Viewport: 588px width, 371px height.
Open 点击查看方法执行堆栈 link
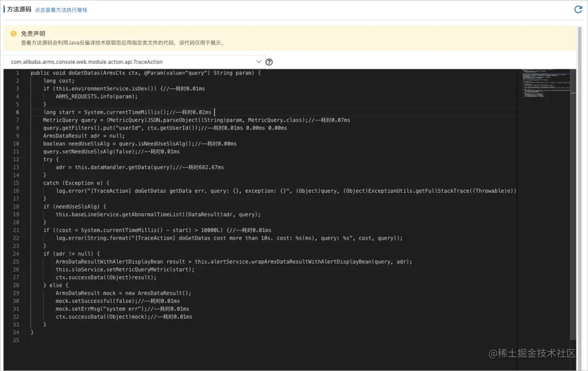(61, 10)
